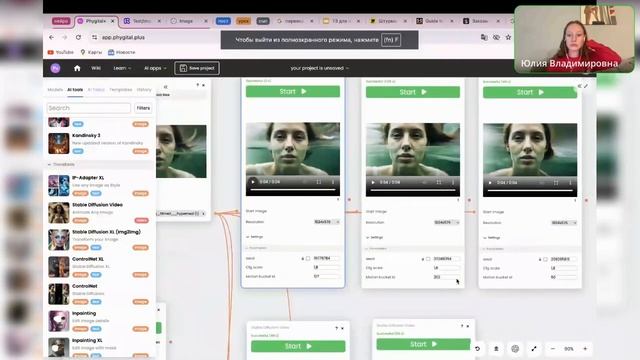Bookmark page with the star icon

click(x=508, y=37)
